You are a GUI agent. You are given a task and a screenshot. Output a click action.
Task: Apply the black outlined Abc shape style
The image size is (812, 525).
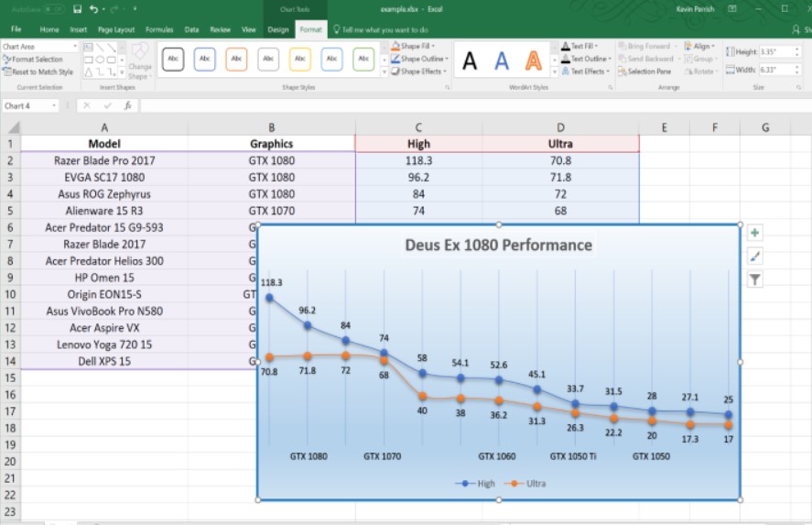point(173,59)
